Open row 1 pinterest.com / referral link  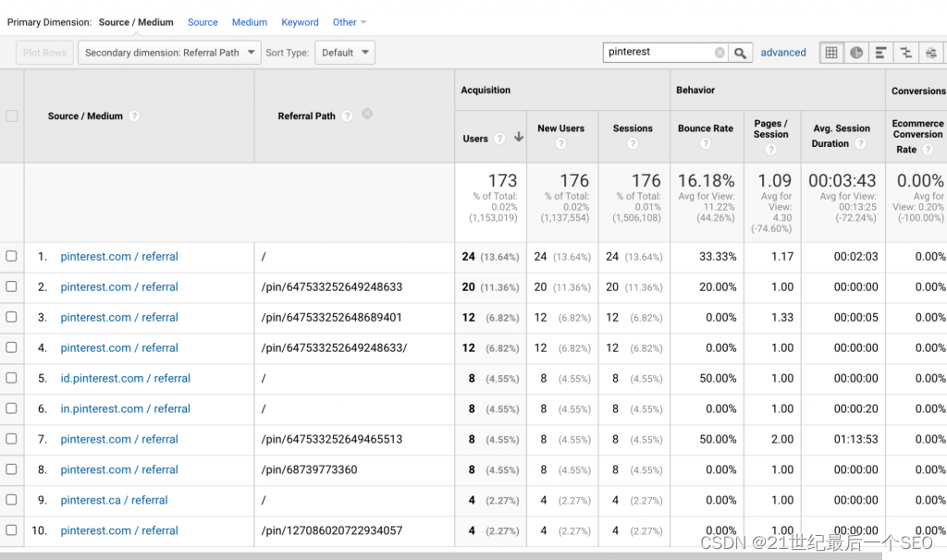[119, 257]
